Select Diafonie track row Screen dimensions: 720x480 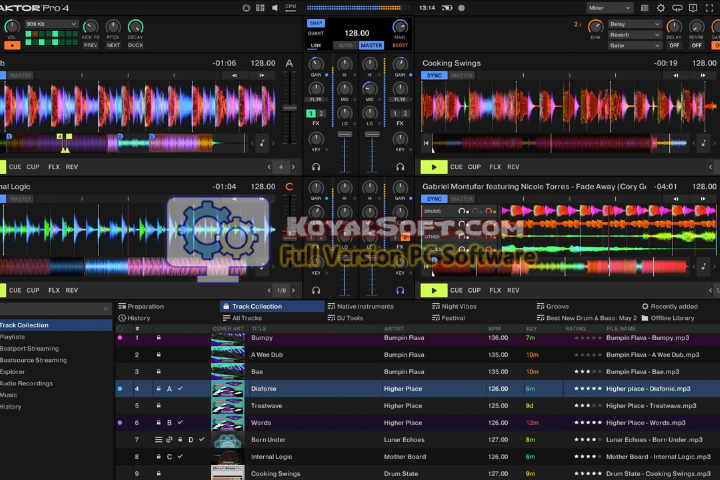click(417, 389)
